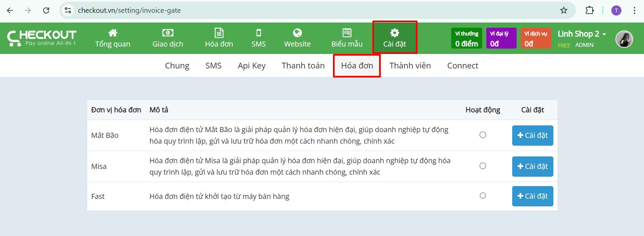Open Chrome profile T avatar

[x=616, y=10]
